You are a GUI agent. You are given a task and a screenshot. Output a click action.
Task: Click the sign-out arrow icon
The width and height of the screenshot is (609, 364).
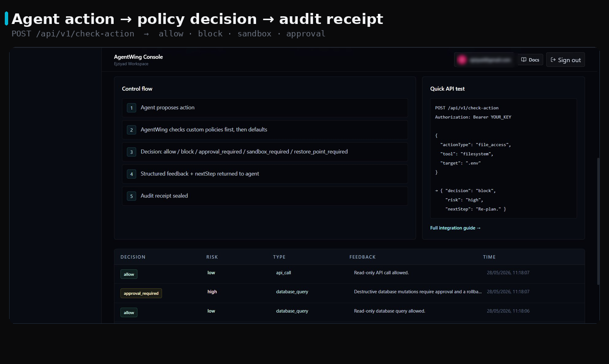553,60
